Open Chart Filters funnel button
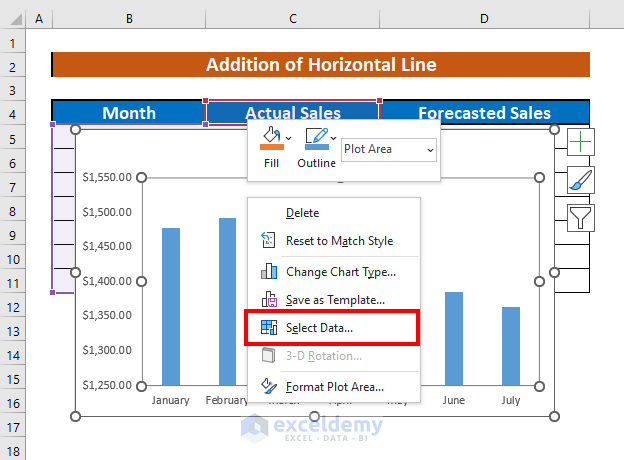The image size is (624, 460). tap(581, 218)
